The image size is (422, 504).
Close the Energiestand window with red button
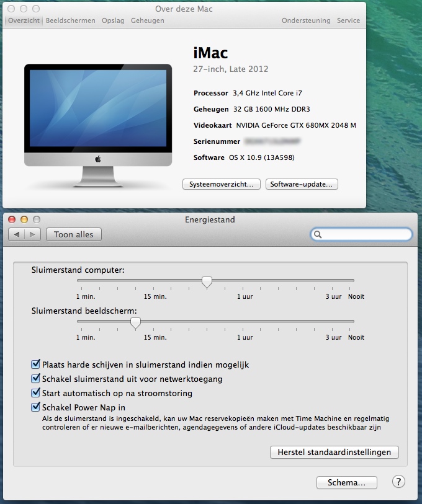[12, 219]
